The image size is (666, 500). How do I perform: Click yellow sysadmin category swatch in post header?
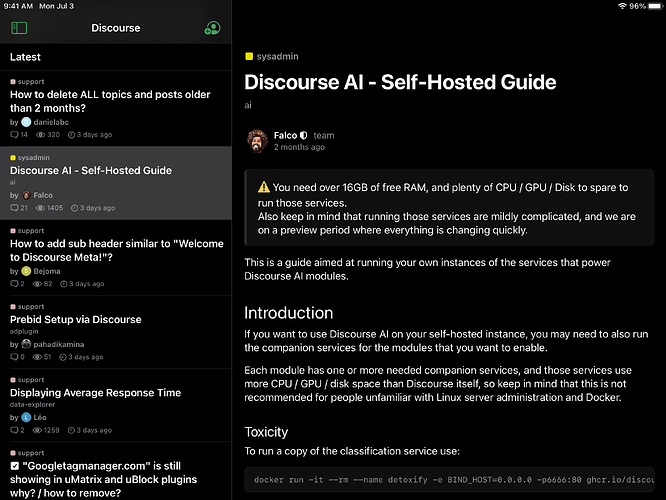[249, 56]
